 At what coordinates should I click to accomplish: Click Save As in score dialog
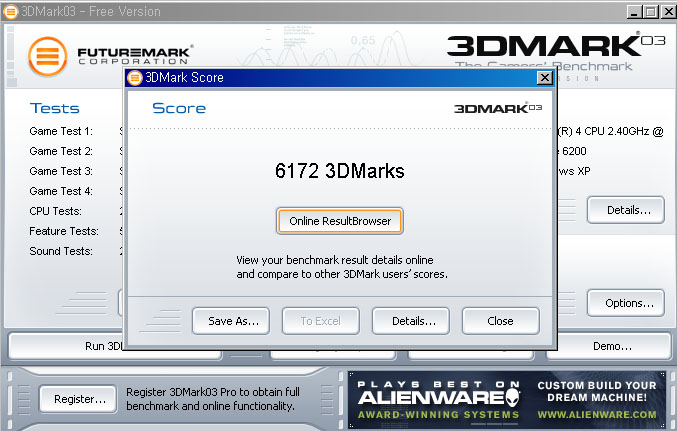(x=231, y=321)
